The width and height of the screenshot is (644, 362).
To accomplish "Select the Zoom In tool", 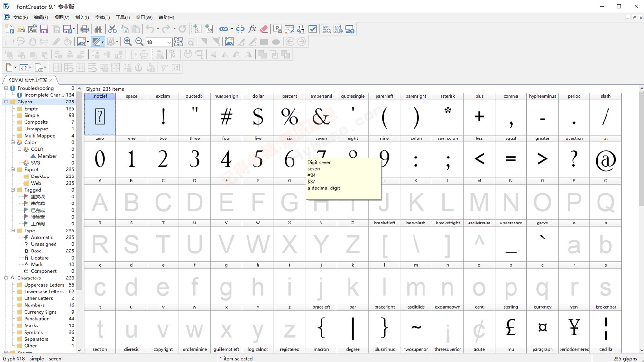I will pyautogui.click(x=128, y=41).
